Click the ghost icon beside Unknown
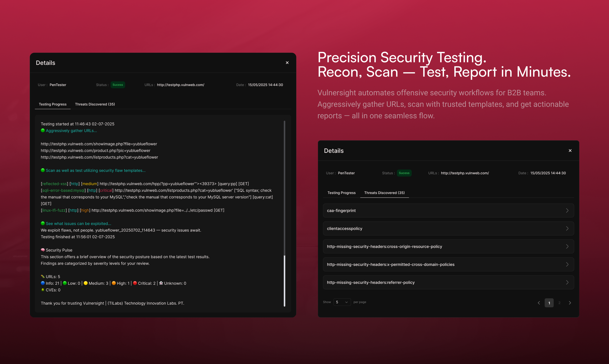Image resolution: width=609 pixels, height=364 pixels. click(x=161, y=283)
